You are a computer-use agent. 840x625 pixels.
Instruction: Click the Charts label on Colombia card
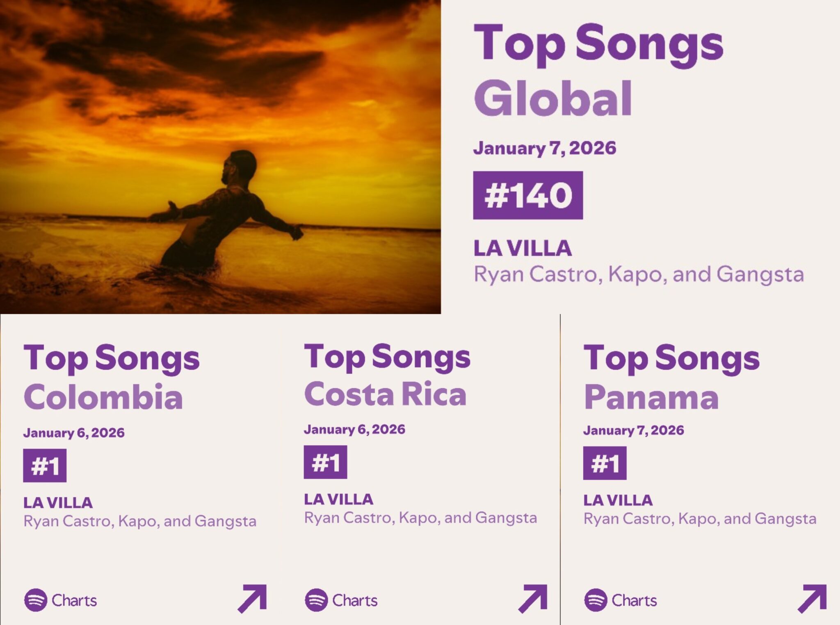click(x=74, y=600)
